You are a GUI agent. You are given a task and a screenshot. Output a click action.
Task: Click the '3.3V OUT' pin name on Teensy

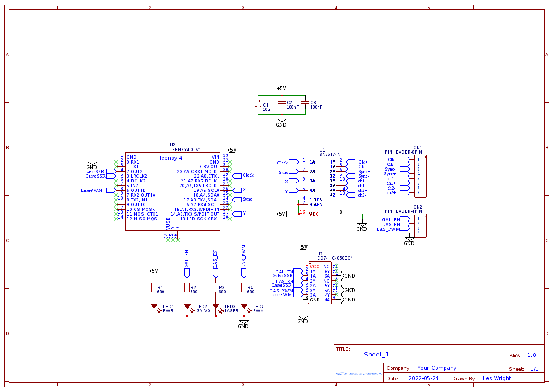click(209, 167)
